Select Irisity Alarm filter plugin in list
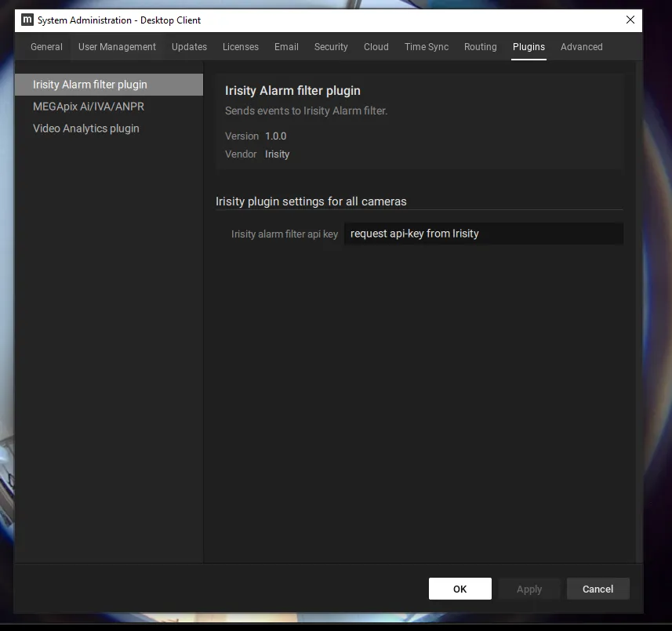This screenshot has height=631, width=672. click(x=109, y=85)
